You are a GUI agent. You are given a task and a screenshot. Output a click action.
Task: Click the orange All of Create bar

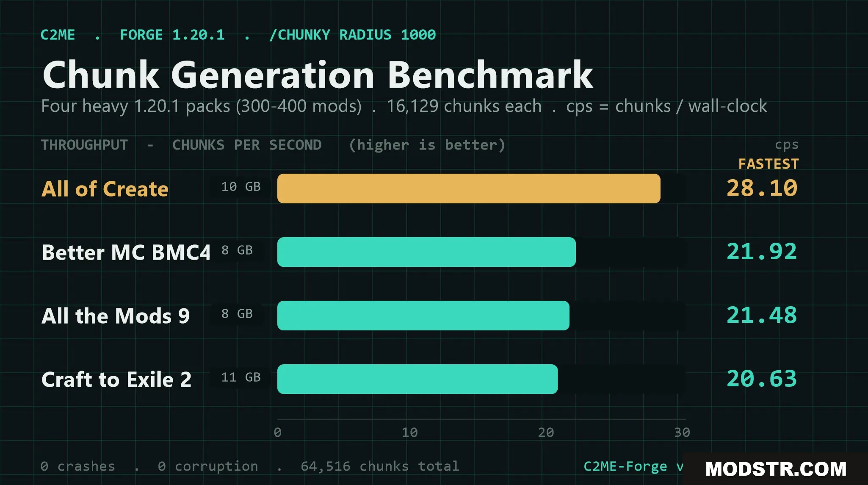coord(469,188)
